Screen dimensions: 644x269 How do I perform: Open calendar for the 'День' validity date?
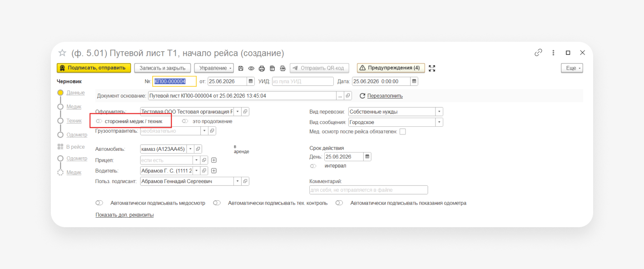click(x=367, y=157)
